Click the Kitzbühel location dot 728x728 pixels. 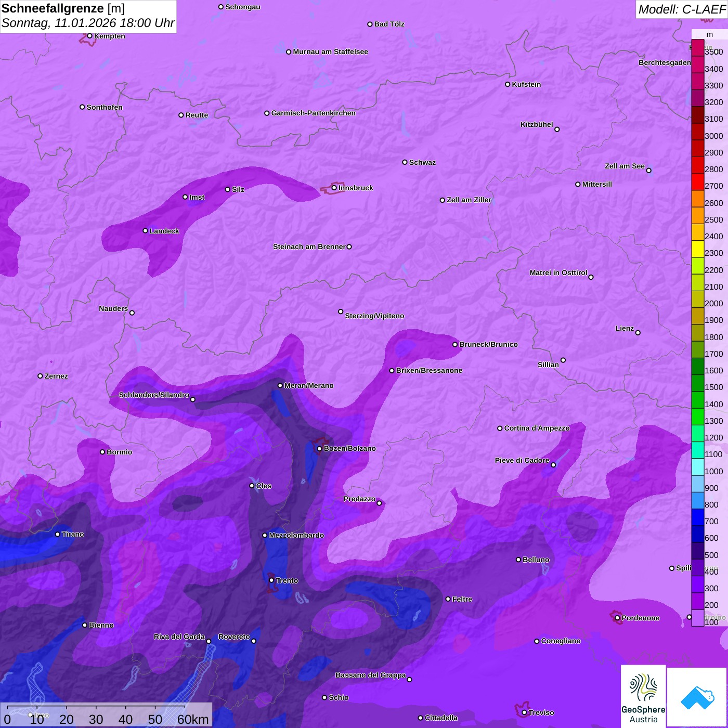tap(557, 129)
